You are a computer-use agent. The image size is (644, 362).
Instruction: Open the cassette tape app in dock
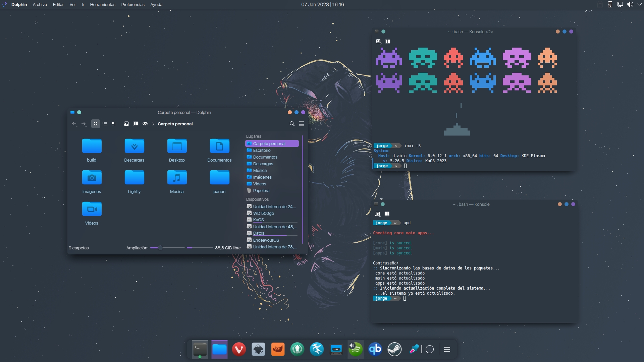(x=336, y=349)
